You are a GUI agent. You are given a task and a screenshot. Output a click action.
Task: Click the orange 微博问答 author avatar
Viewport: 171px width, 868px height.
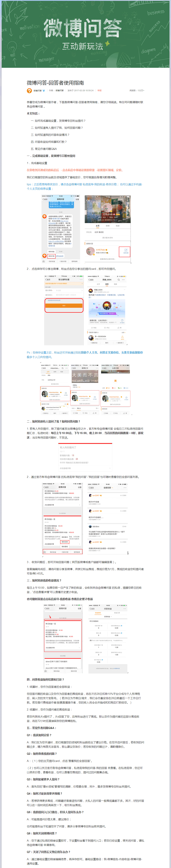tap(29, 91)
